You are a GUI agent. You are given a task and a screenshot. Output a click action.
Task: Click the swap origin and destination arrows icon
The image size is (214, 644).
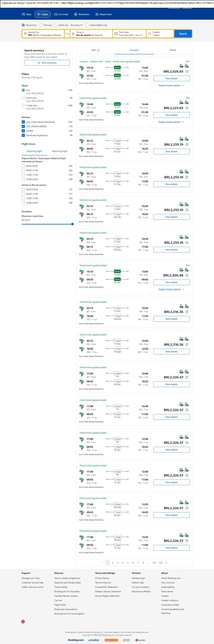(x=67, y=34)
